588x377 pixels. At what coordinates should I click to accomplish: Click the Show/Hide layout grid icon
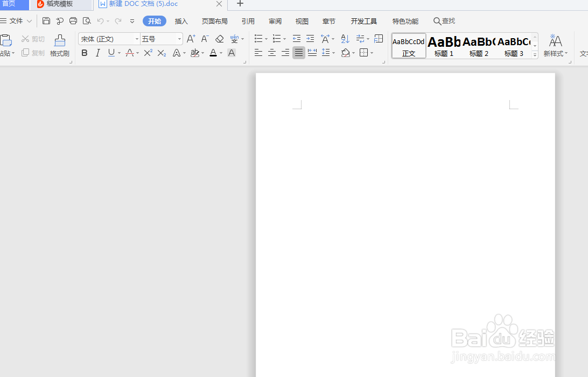[379, 39]
